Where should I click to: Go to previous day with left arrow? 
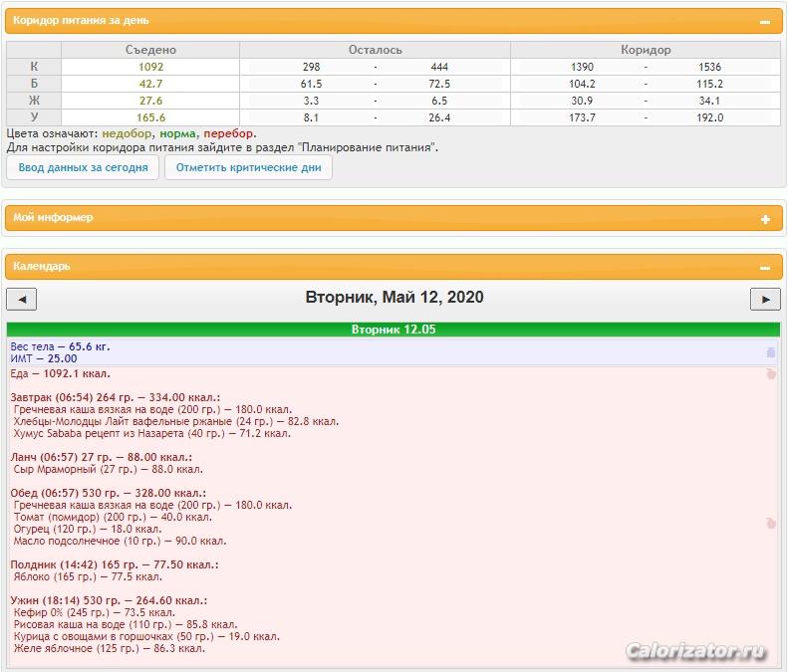[x=22, y=300]
